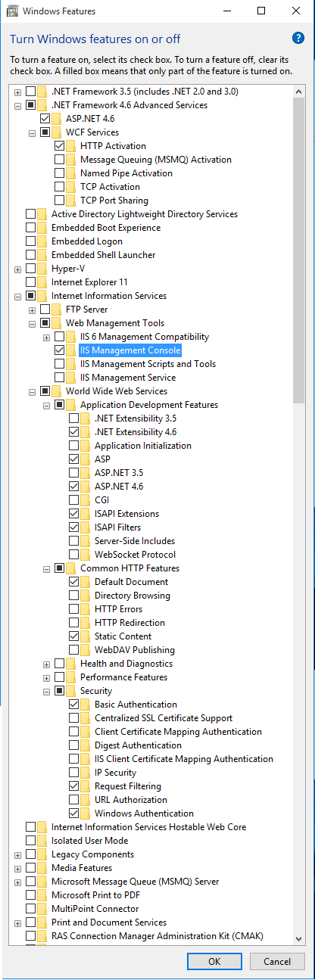Screen dimensions: 315x980
Task: Uncheck HTTP Activation checkbox
Action: tap(59, 146)
